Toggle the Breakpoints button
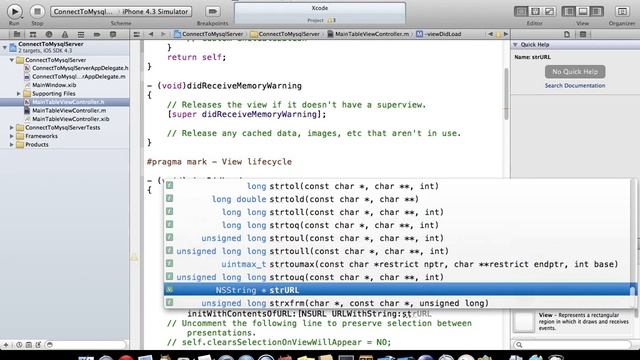 click(x=213, y=11)
